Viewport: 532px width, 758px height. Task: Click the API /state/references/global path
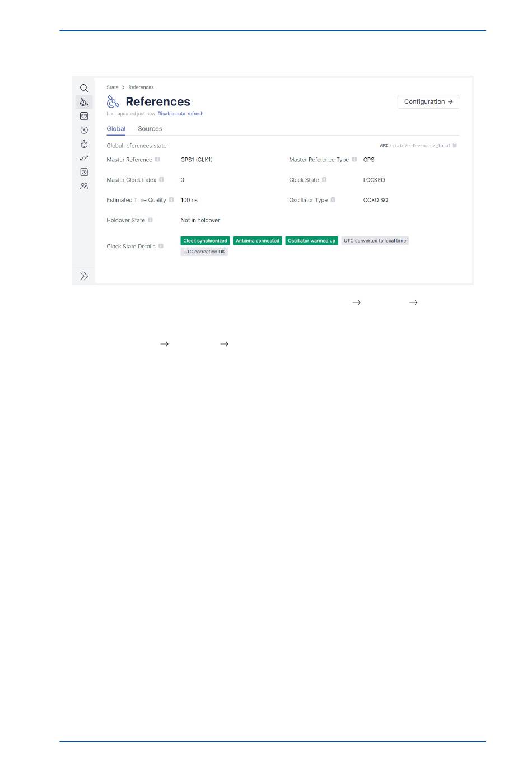coord(415,146)
